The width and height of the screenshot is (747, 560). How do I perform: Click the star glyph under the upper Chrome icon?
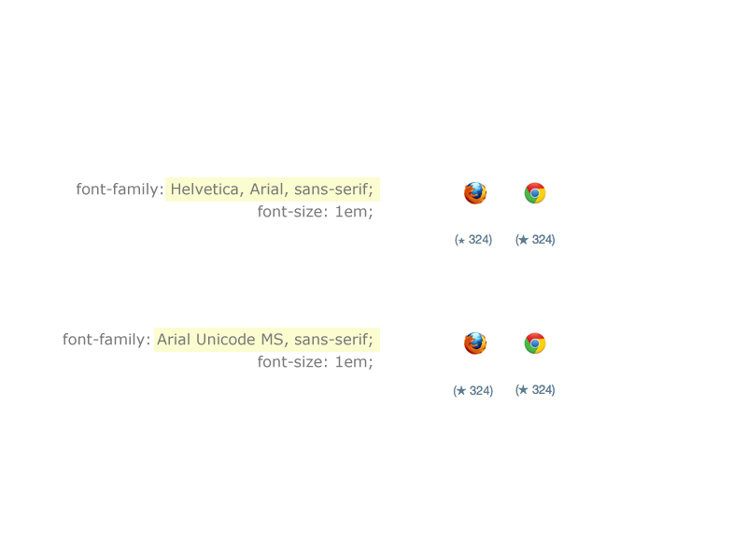(x=524, y=240)
